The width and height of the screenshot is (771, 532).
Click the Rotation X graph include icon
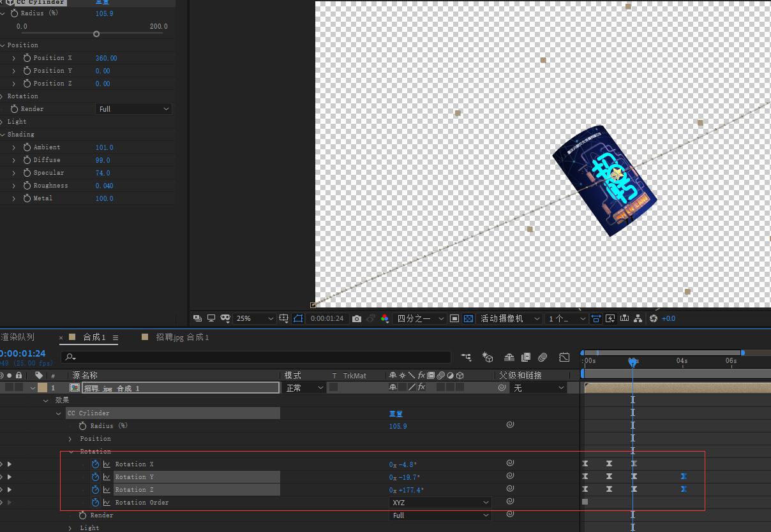(107, 464)
